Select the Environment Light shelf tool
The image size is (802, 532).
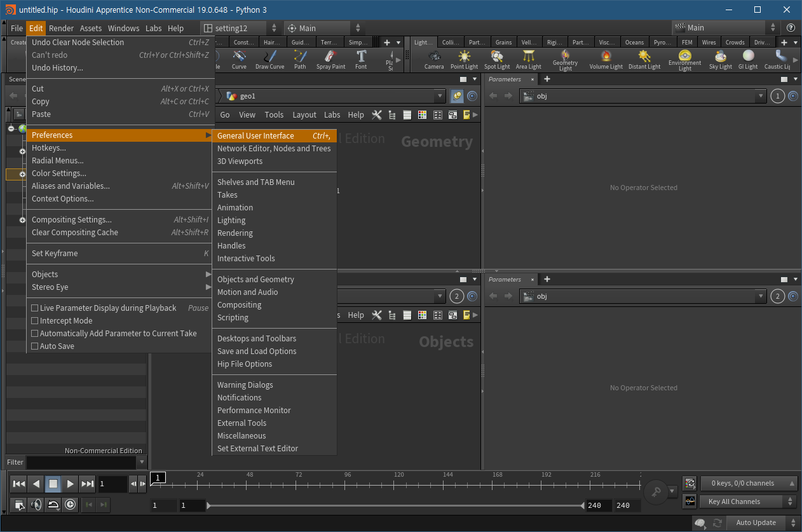684,60
